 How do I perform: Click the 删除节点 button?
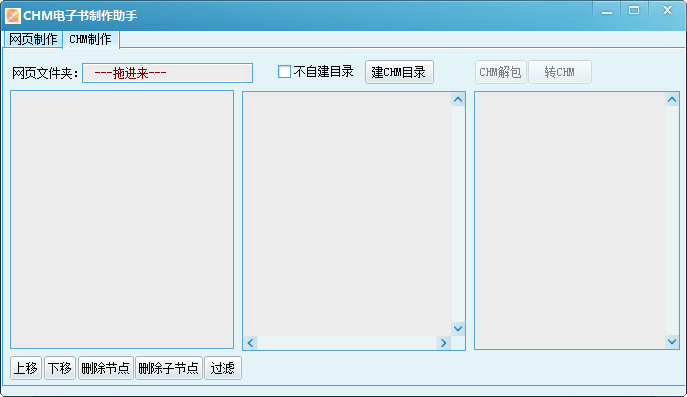(106, 368)
